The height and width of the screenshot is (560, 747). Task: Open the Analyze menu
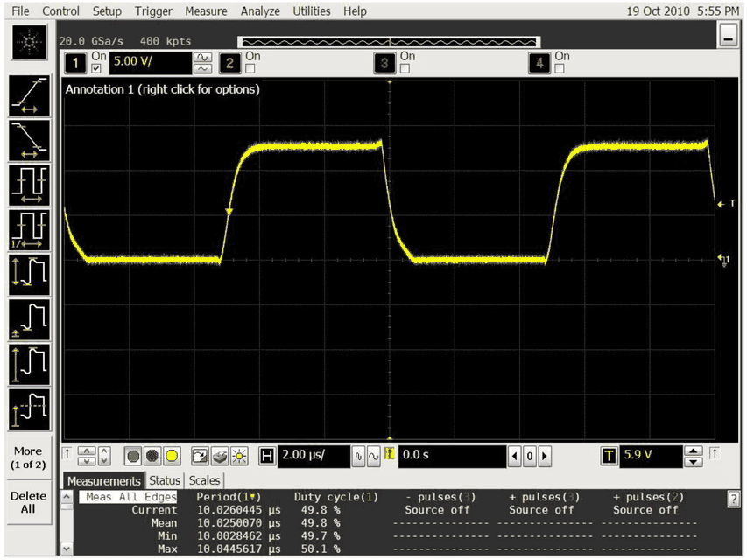pyautogui.click(x=261, y=11)
